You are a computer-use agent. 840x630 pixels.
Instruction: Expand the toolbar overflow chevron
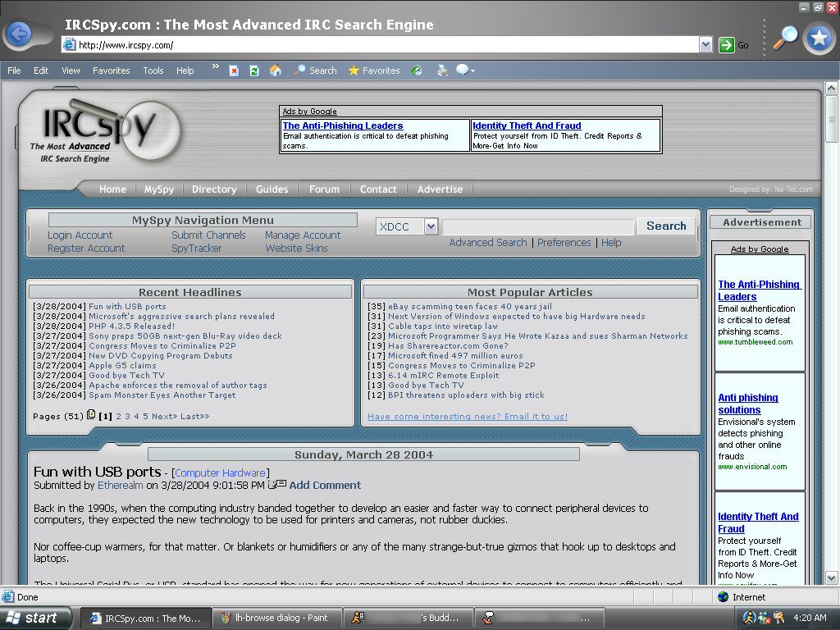[x=216, y=67]
